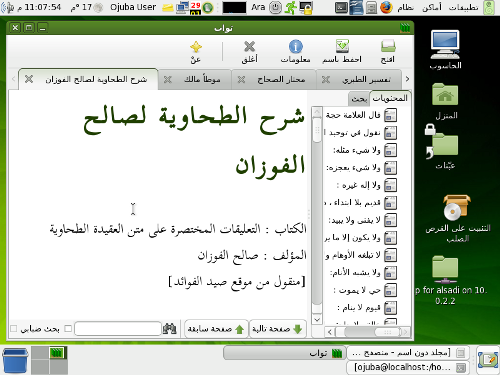The image size is (500, 375).
Task: Click the terminal launcher in top panel
Action: [x=341, y=8]
